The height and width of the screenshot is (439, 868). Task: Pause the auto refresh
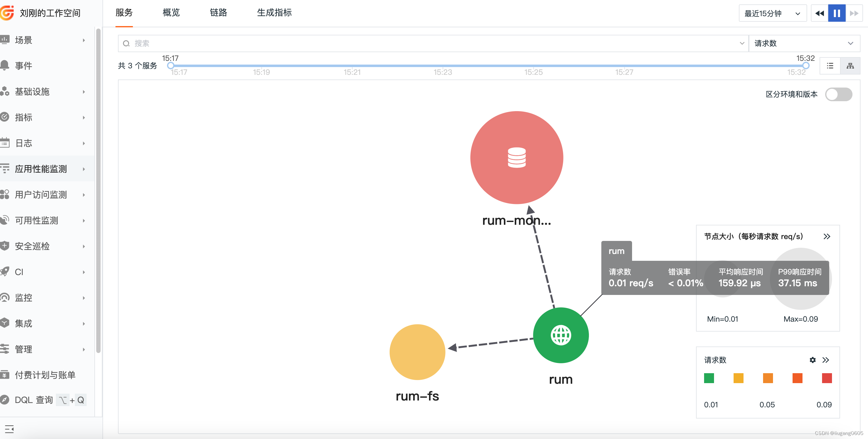(837, 13)
